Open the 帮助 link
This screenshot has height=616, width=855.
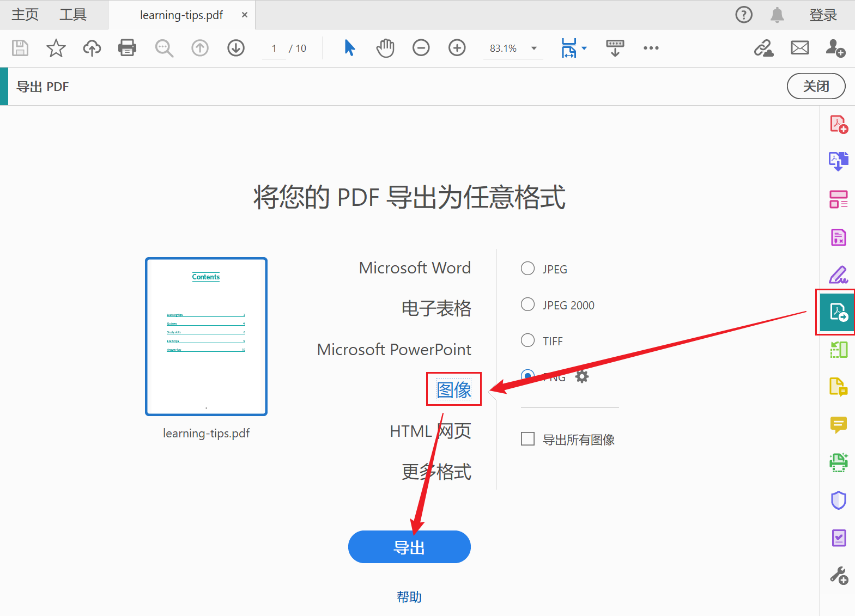click(409, 597)
